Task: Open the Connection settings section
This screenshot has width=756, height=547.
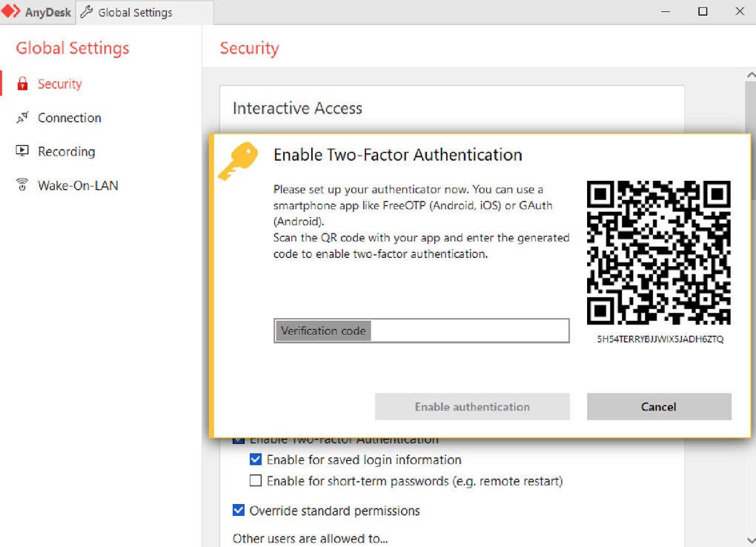Action: (69, 118)
